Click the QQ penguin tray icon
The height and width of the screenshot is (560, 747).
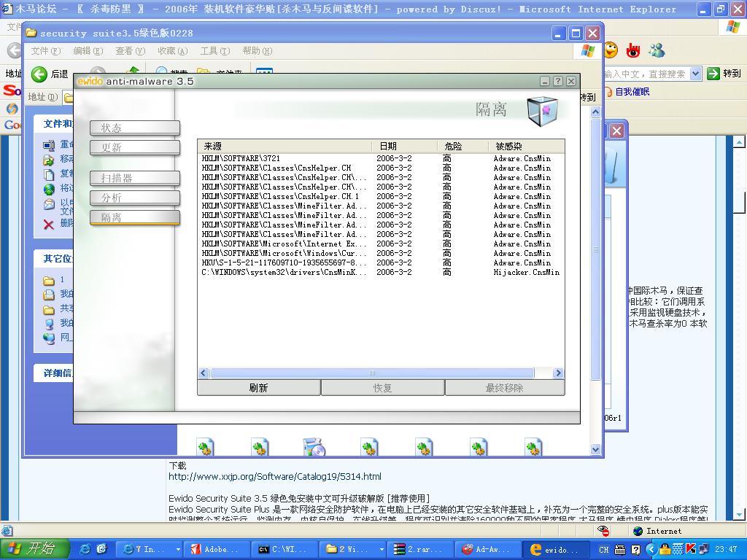665,550
